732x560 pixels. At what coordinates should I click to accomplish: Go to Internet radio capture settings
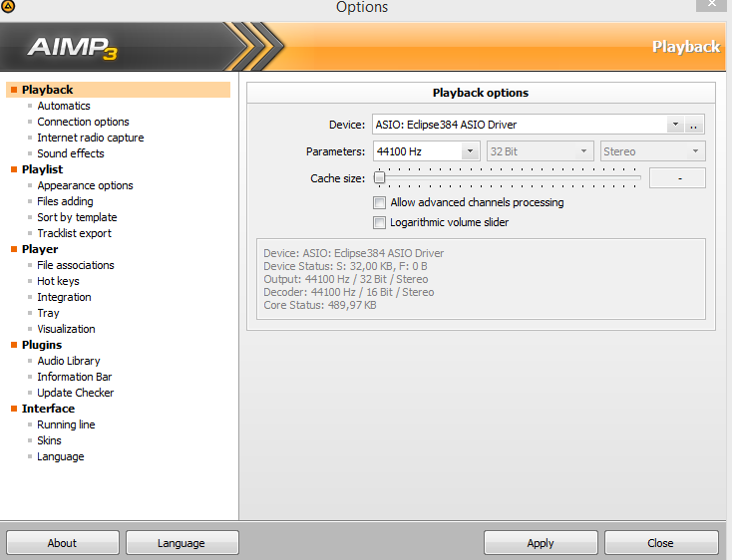pyautogui.click(x=91, y=138)
